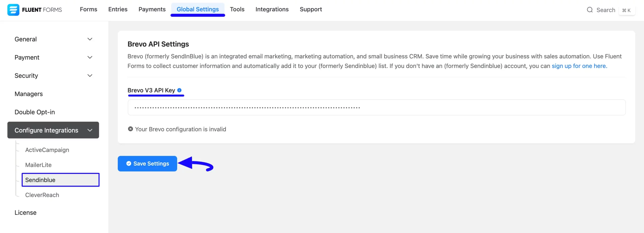Select ActiveCampaign integration
Image resolution: width=644 pixels, height=233 pixels.
pyautogui.click(x=47, y=150)
